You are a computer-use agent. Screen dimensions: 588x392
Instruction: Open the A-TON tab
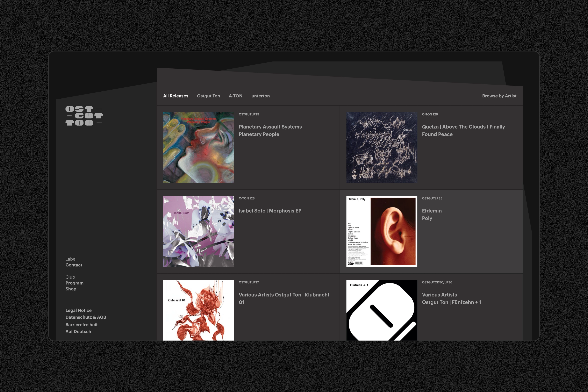point(236,96)
